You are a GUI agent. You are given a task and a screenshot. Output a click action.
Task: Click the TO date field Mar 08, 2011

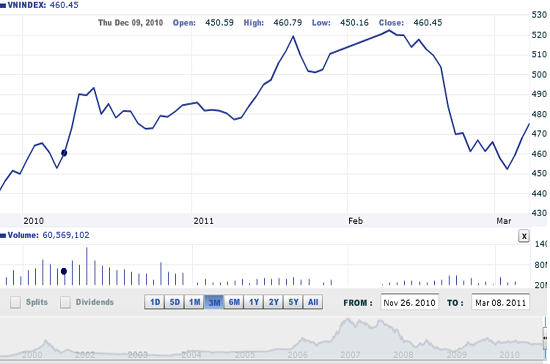tap(501, 302)
